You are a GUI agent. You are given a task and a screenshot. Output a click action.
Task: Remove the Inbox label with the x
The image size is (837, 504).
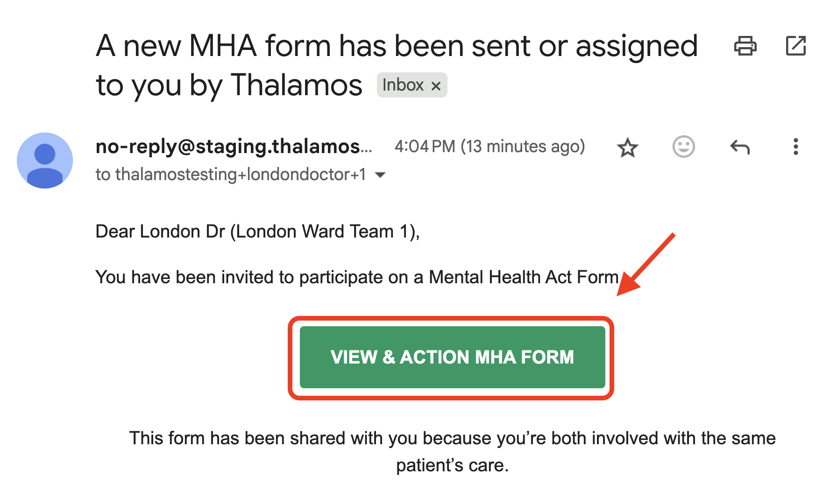[x=436, y=86]
